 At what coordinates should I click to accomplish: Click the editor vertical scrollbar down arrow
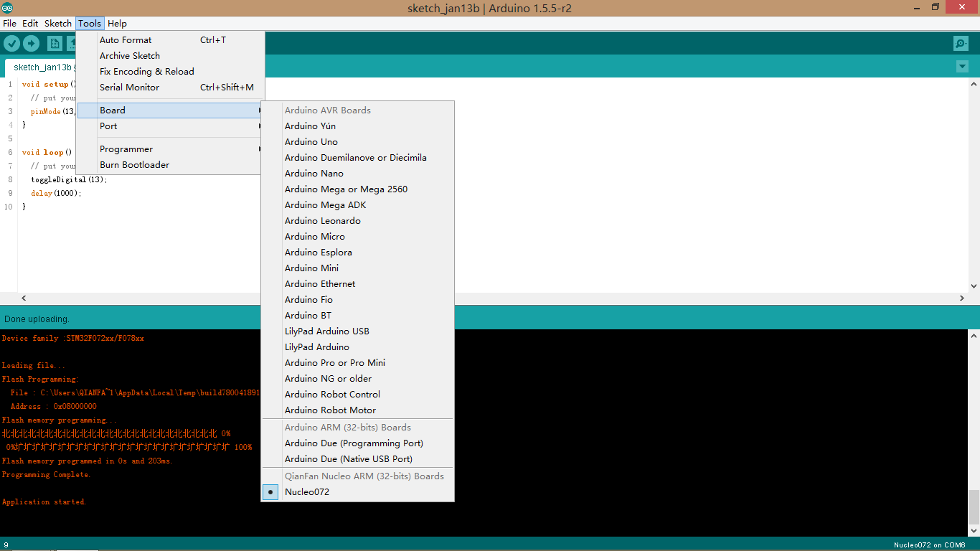[974, 286]
